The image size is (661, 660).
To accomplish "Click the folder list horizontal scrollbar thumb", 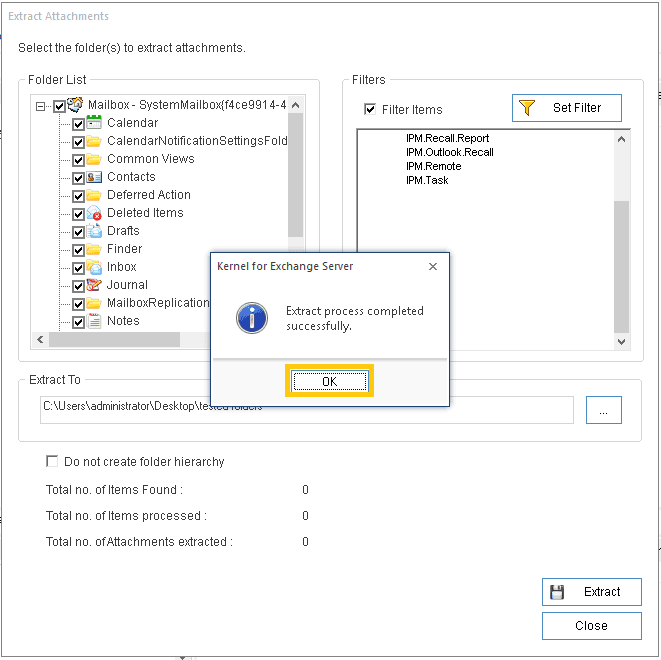I will tap(114, 340).
